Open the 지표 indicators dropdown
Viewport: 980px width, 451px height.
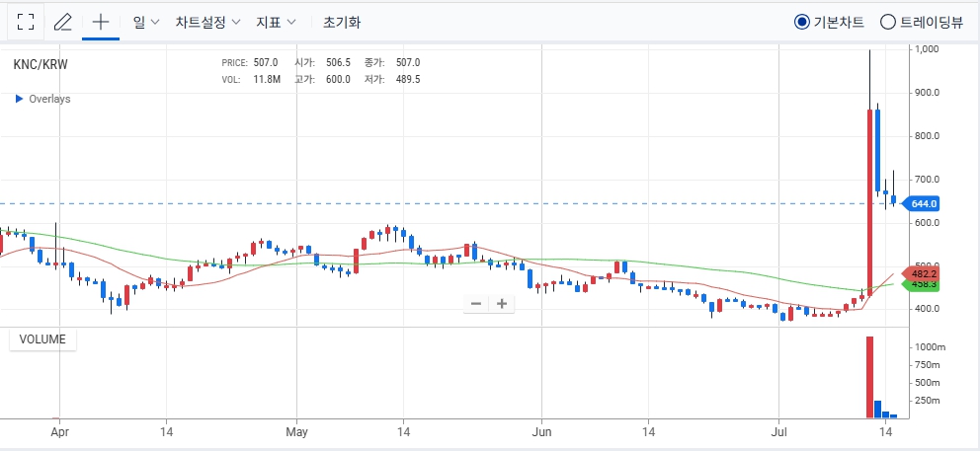point(276,22)
